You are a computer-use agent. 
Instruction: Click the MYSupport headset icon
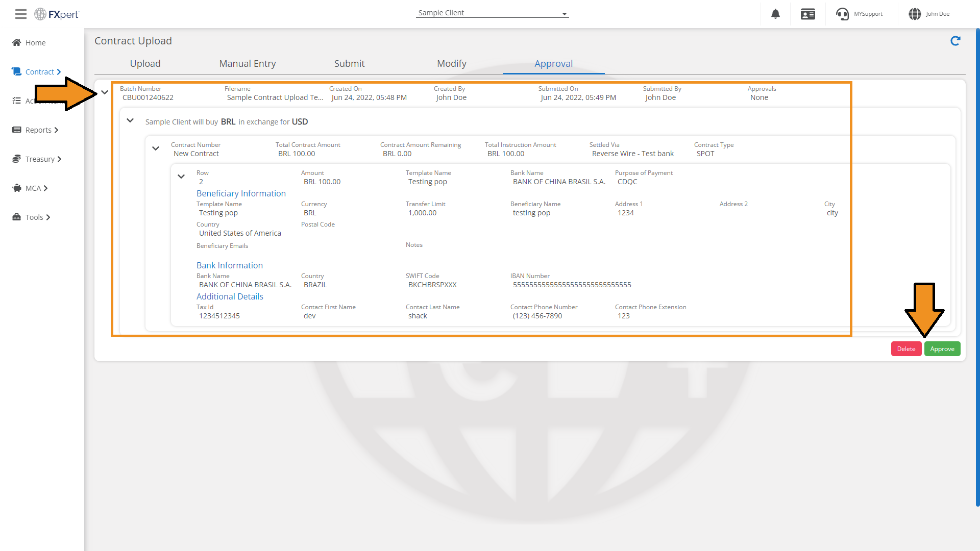(842, 14)
